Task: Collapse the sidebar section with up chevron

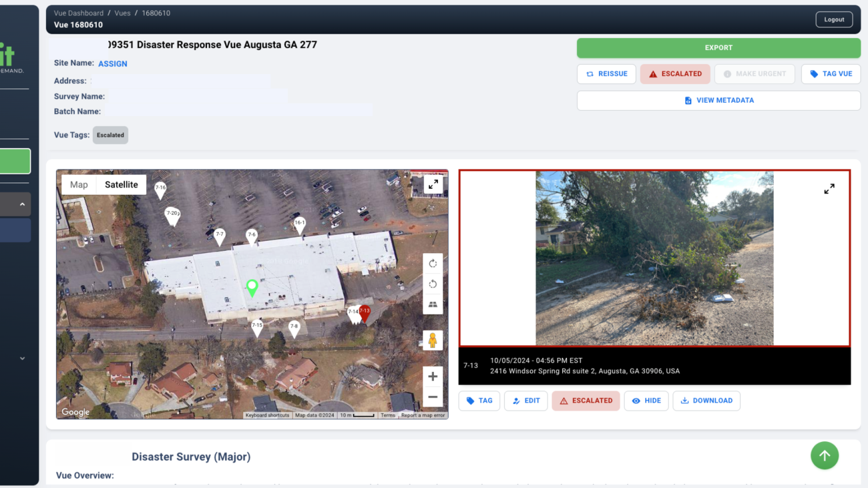Action: click(22, 204)
